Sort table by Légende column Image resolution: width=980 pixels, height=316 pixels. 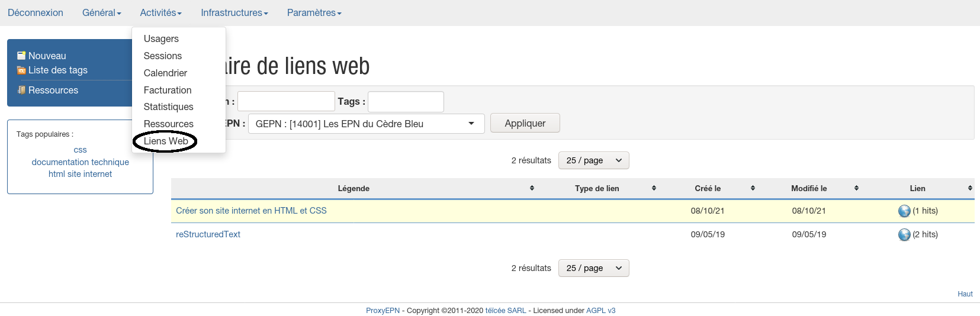point(354,188)
